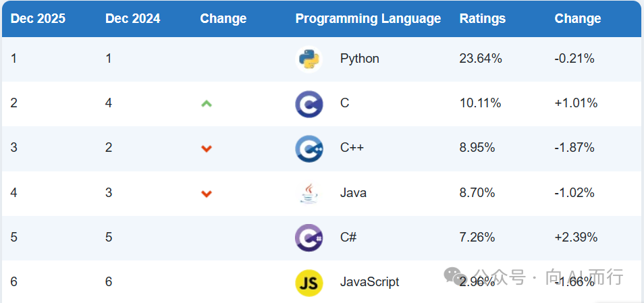Viewport: 644px width, 303px height.
Task: Click the Python logo icon
Action: pyautogui.click(x=309, y=59)
